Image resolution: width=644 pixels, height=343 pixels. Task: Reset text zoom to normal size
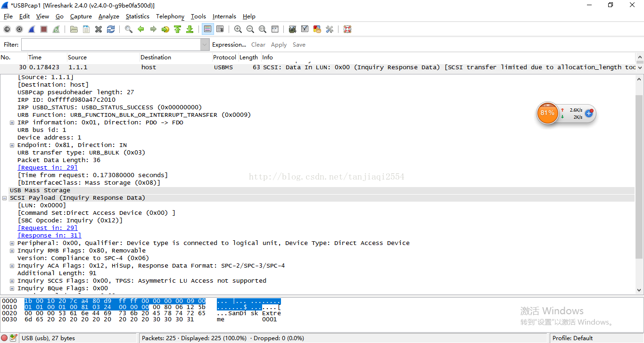click(x=263, y=29)
